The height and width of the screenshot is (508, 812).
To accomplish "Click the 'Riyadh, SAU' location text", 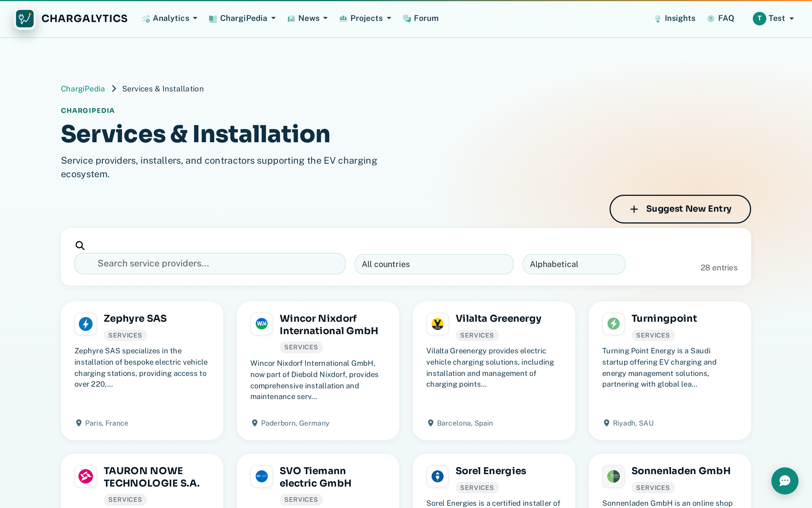I will click(633, 423).
